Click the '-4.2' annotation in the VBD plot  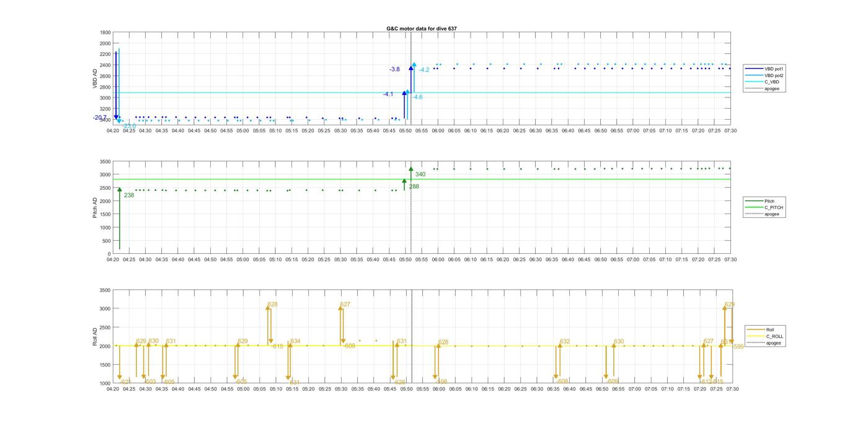point(424,70)
